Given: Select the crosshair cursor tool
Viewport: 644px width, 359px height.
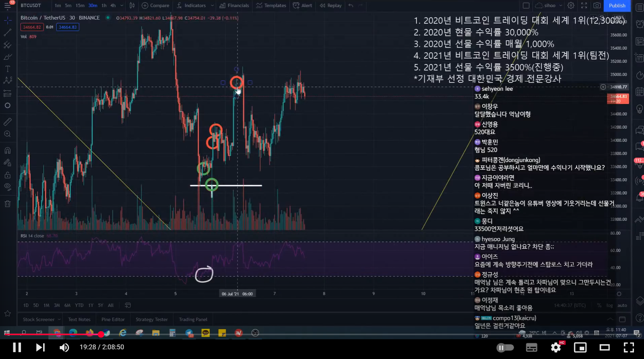Looking at the screenshot, I should coord(8,20).
